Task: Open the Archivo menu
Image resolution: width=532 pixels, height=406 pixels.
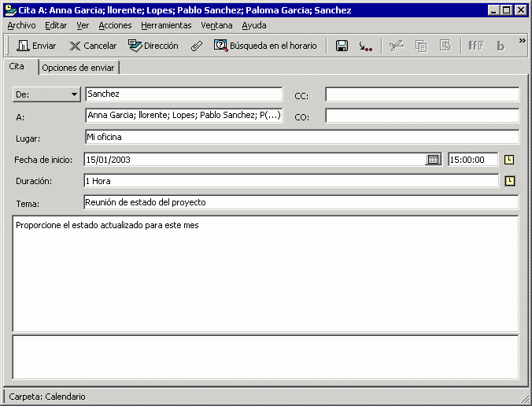Action: click(x=21, y=25)
